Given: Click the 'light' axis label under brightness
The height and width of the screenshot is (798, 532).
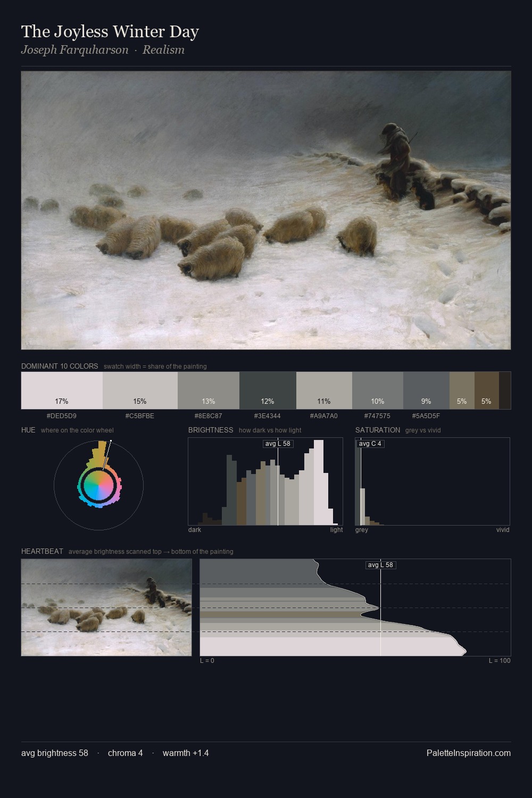Looking at the screenshot, I should coord(336,530).
